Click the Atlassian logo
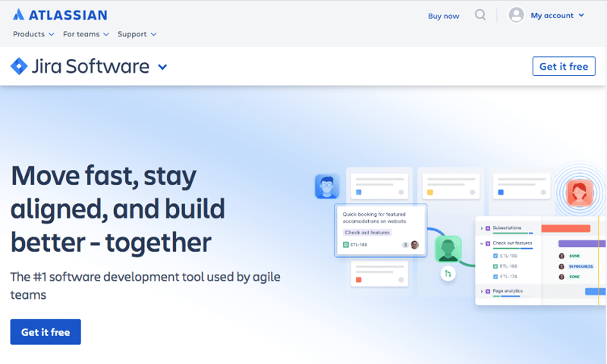 [x=60, y=15]
